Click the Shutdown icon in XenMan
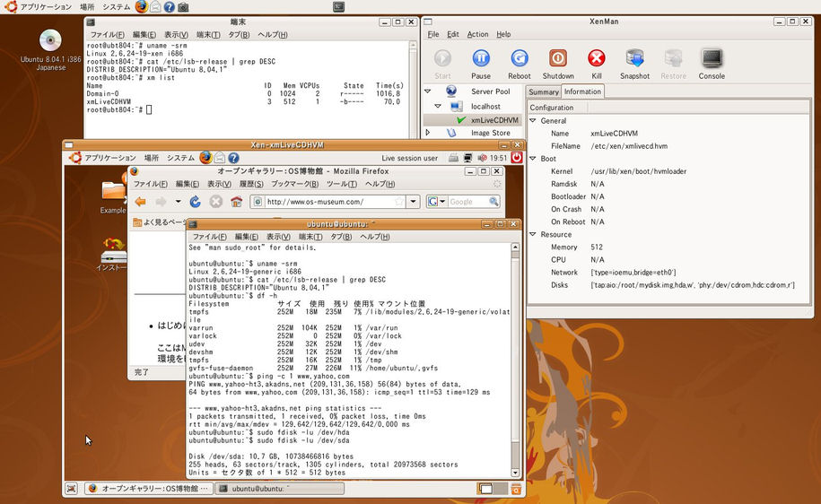Image resolution: width=821 pixels, height=504 pixels. tap(557, 58)
